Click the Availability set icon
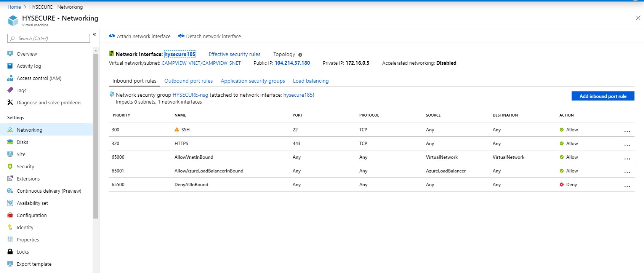Image resolution: width=644 pixels, height=273 pixels. coord(10,203)
